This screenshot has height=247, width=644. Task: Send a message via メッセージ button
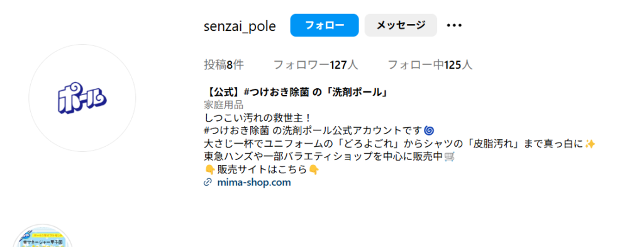[401, 25]
